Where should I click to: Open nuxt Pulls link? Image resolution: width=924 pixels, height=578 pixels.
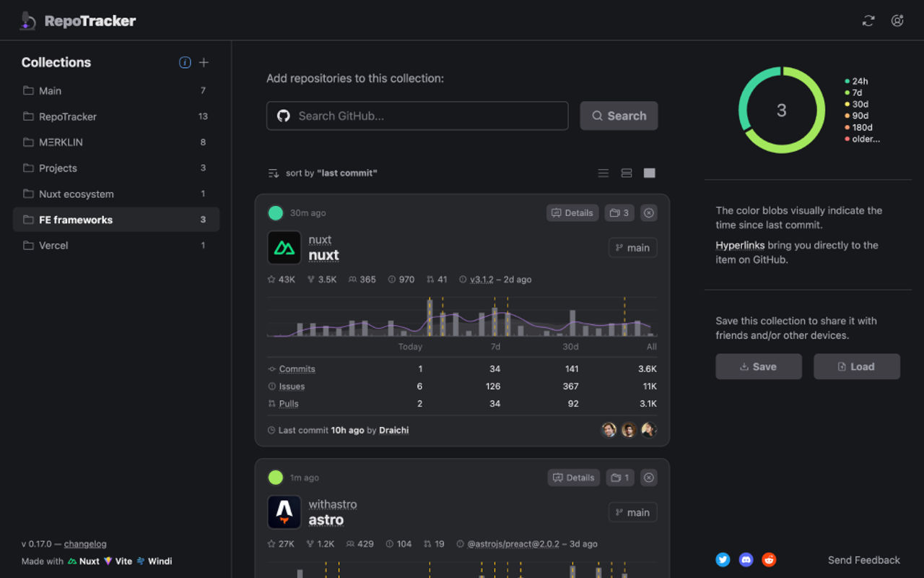point(289,404)
